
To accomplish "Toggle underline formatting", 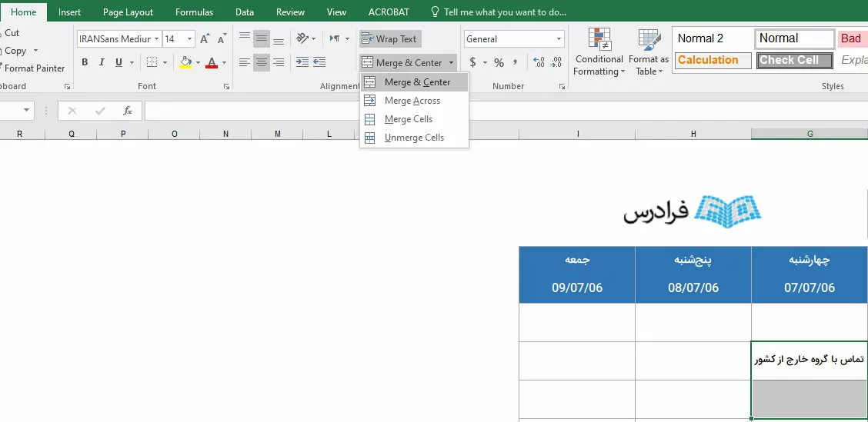I will 119,62.
